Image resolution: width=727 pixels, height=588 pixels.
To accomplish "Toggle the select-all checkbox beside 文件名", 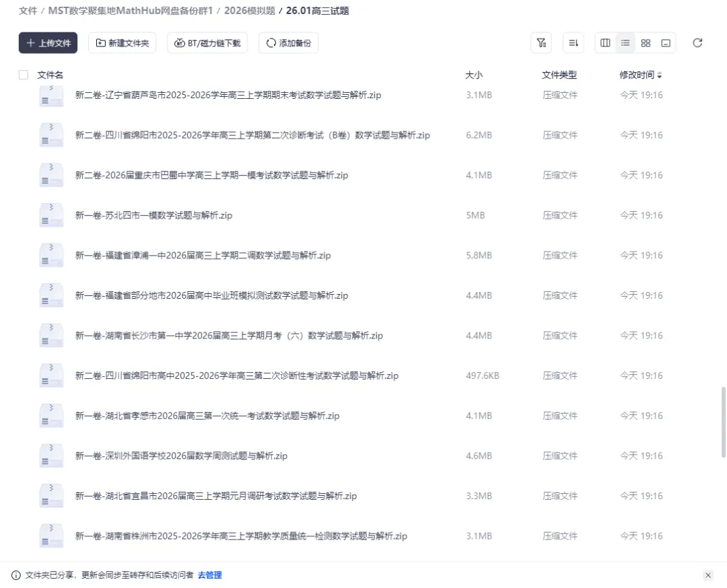I will click(24, 75).
